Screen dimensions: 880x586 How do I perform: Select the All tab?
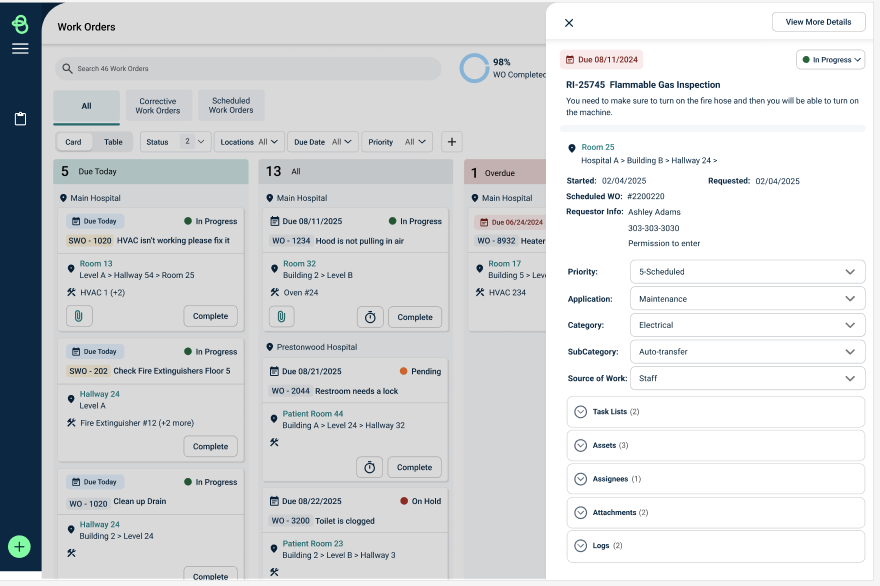pyautogui.click(x=86, y=106)
